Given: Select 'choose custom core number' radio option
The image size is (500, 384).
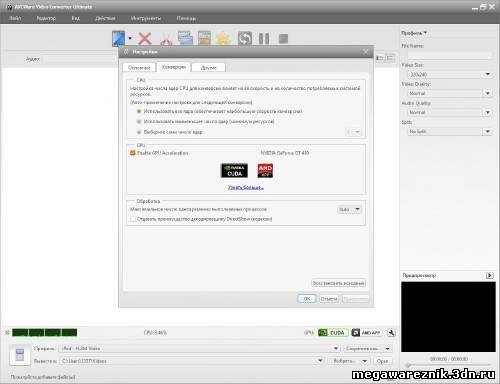Looking at the screenshot, I should tap(139, 132).
